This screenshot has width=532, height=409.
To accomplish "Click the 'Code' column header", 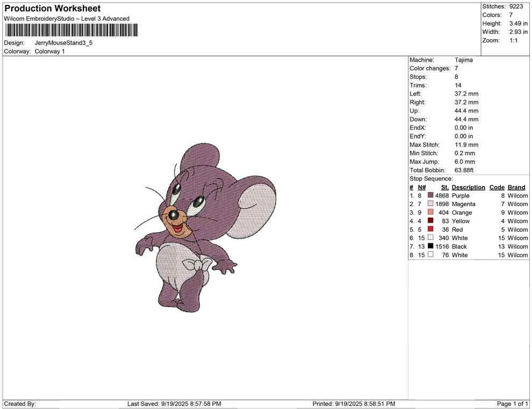I will [497, 187].
